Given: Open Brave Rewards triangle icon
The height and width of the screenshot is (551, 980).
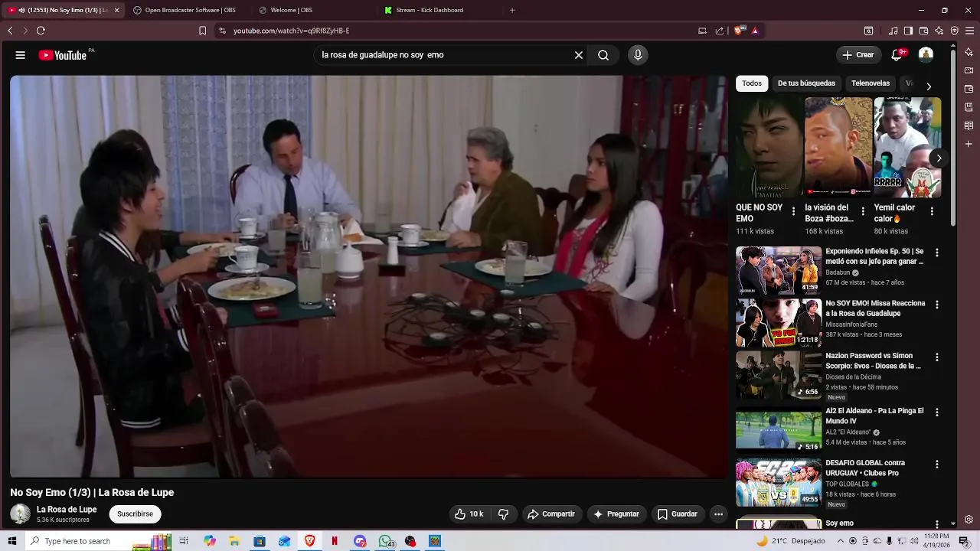Looking at the screenshot, I should tap(755, 31).
